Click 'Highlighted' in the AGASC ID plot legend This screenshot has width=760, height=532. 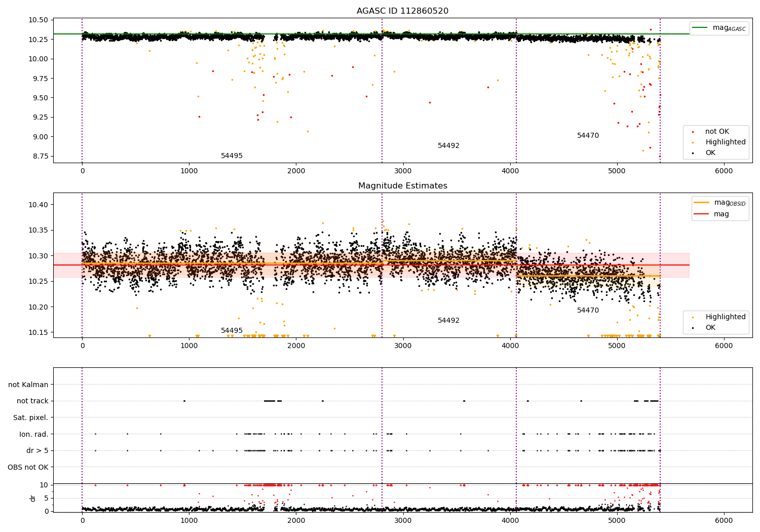tap(725, 142)
